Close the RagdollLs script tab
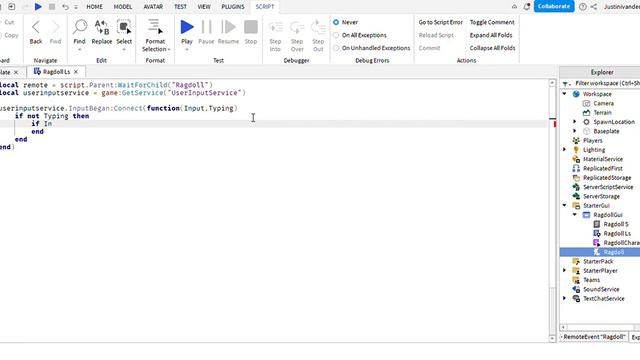 (76, 72)
